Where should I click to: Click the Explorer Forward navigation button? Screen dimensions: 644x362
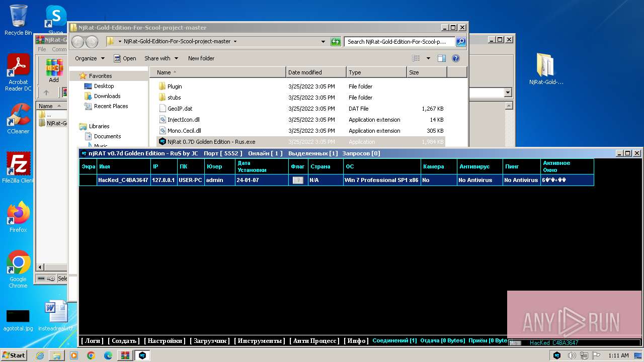click(92, 42)
